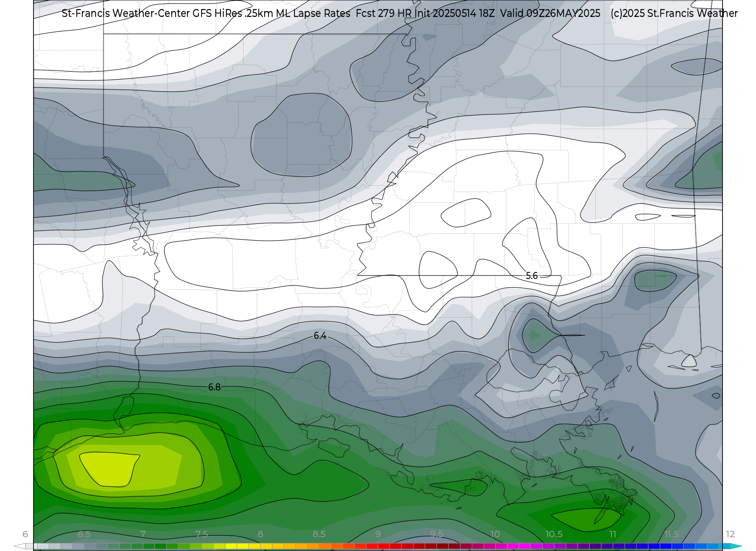
Task: Click the colorbar tick label 9
Action: [378, 534]
